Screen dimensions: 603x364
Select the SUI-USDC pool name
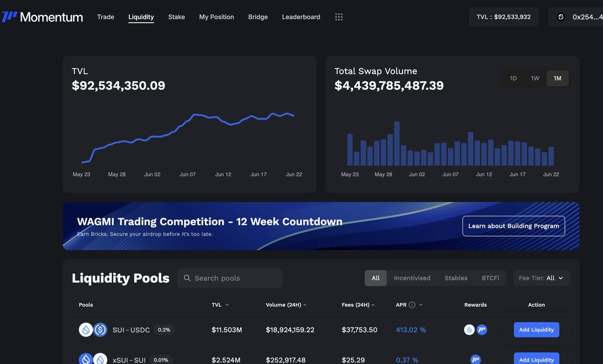[131, 330]
